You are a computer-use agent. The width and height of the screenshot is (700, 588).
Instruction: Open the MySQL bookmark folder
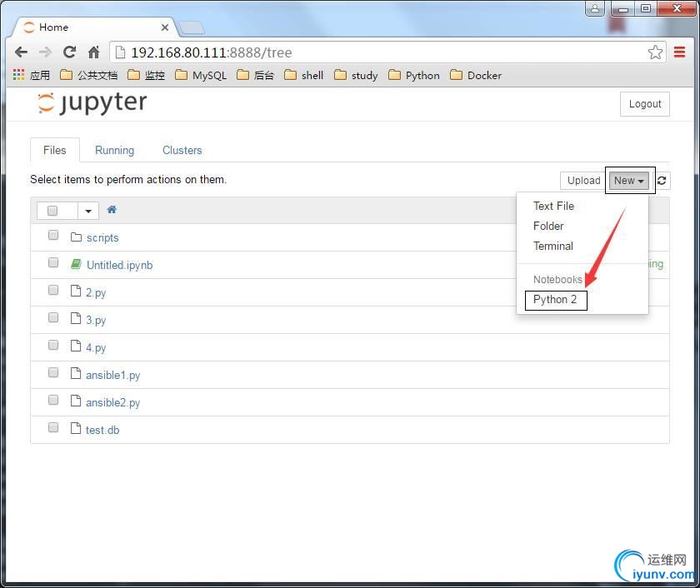click(201, 75)
